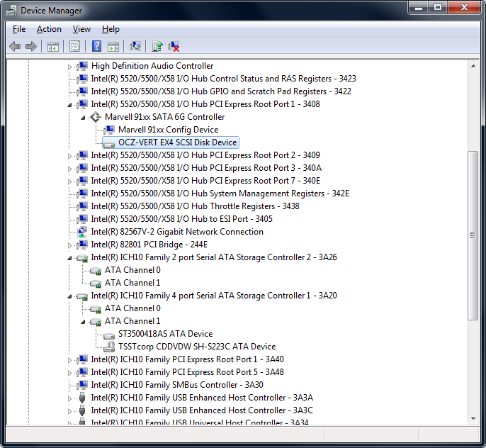Open the Help question mark icon
The width and height of the screenshot is (486, 448).
coord(96,47)
